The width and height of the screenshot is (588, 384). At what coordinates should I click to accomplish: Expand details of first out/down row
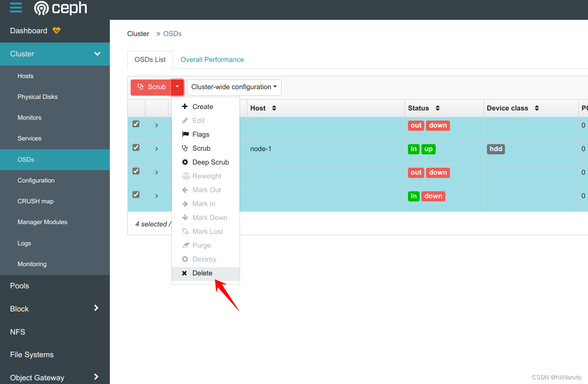[x=156, y=125]
